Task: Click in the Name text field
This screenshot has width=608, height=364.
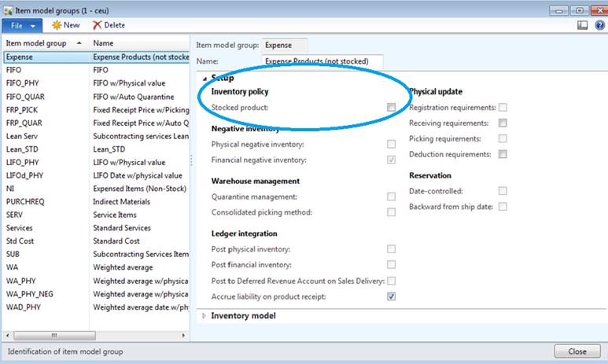Action: click(322, 61)
